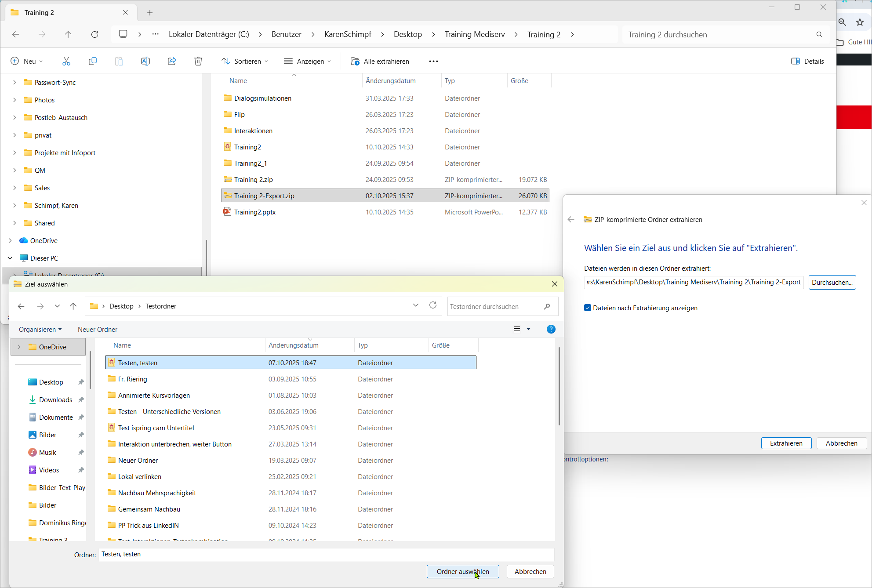Click the Rename icon in toolbar
The height and width of the screenshot is (588, 872).
click(x=145, y=61)
